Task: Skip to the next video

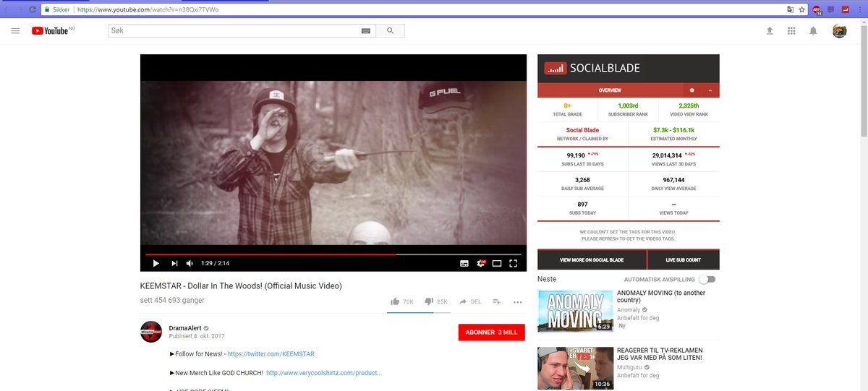Action: pyautogui.click(x=174, y=263)
